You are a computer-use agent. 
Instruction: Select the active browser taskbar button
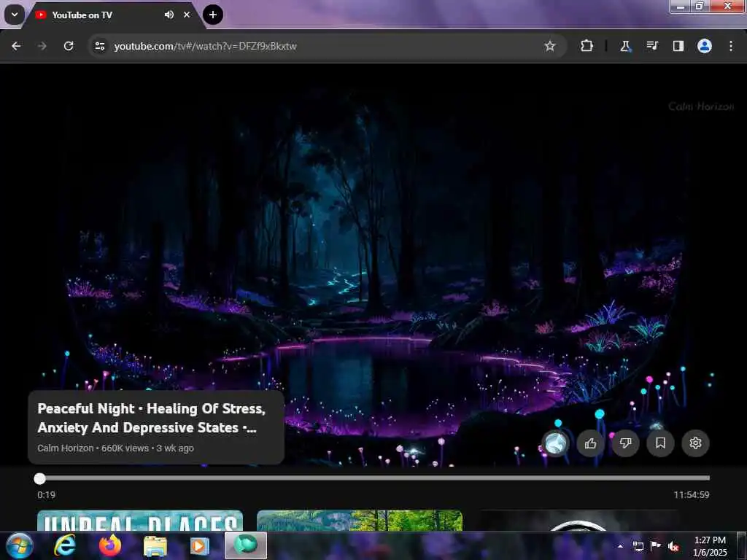pyautogui.click(x=246, y=545)
